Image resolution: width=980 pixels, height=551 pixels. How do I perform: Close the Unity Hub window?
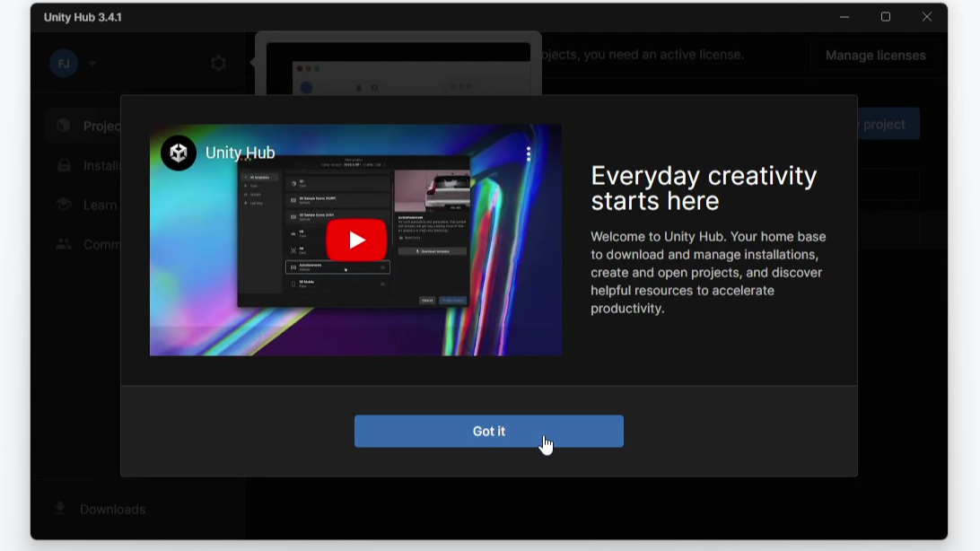927,17
